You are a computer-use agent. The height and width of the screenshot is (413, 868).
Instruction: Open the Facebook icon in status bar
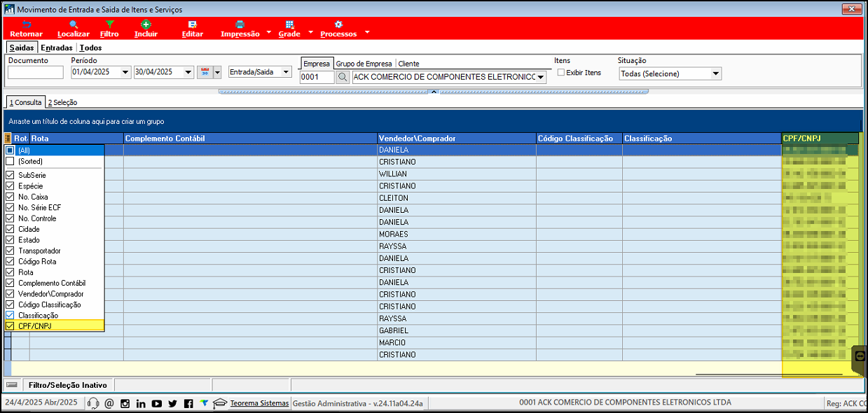tap(188, 403)
